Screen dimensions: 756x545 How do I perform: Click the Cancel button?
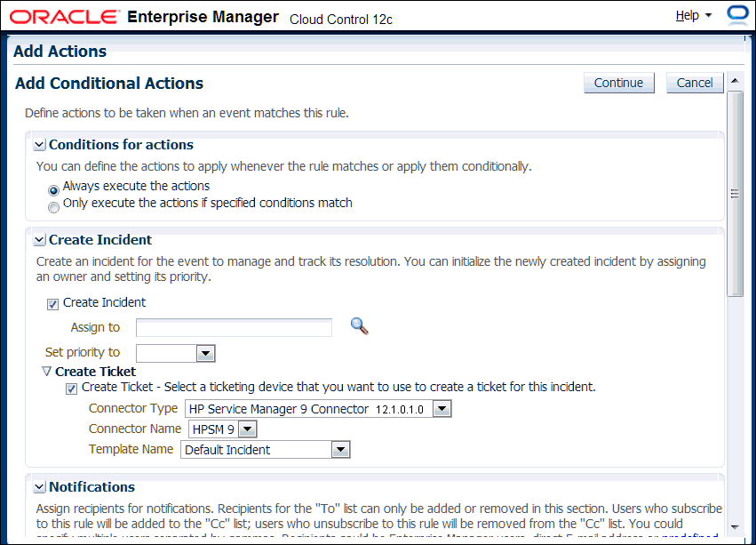click(x=695, y=83)
